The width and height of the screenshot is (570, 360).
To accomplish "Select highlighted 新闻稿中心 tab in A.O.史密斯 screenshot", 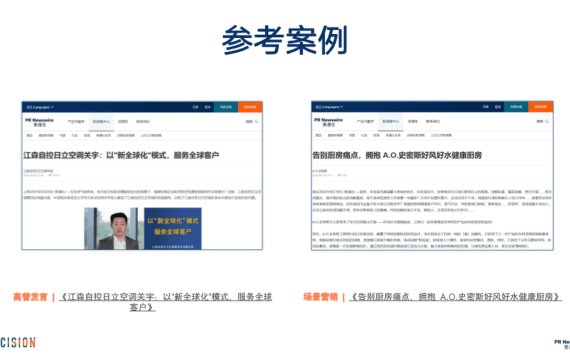I will [391, 121].
